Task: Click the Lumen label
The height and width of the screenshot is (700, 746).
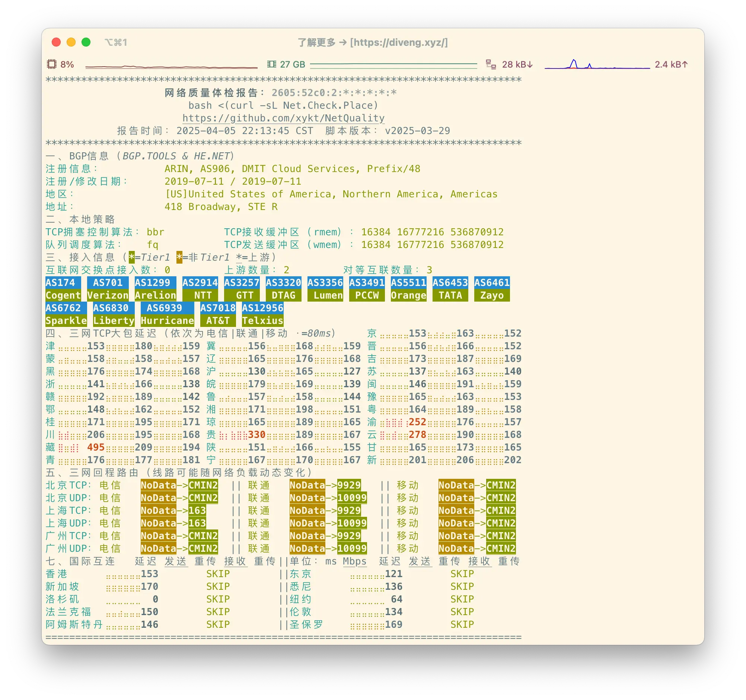Action: click(x=325, y=295)
